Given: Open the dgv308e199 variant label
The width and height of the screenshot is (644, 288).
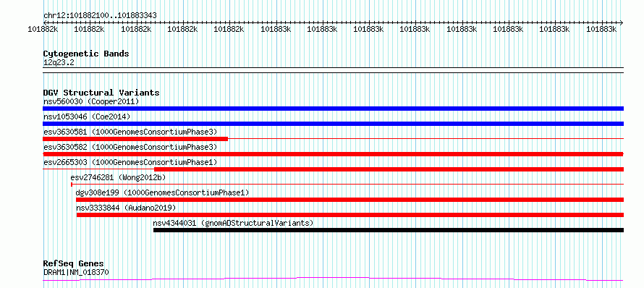Looking at the screenshot, I should click(162, 192).
